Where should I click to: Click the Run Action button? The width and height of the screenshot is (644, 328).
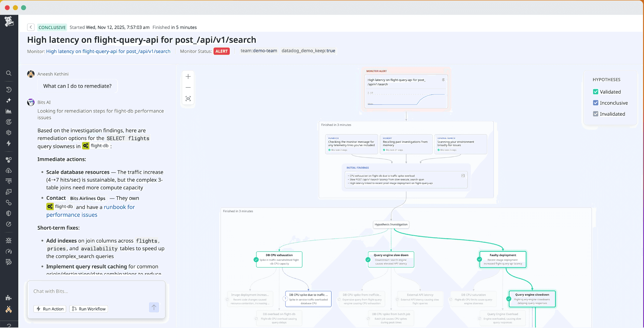click(x=50, y=309)
